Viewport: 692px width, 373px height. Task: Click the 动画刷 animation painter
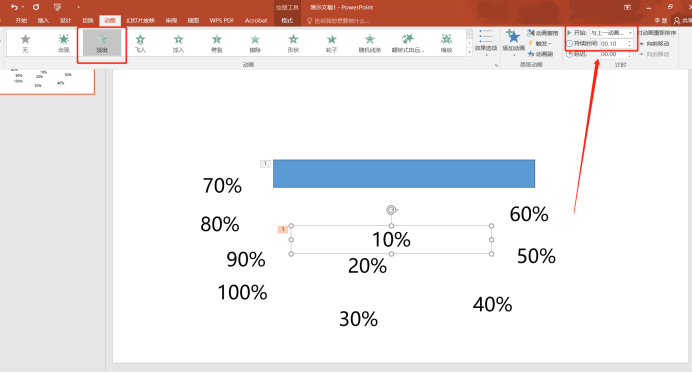[x=540, y=54]
